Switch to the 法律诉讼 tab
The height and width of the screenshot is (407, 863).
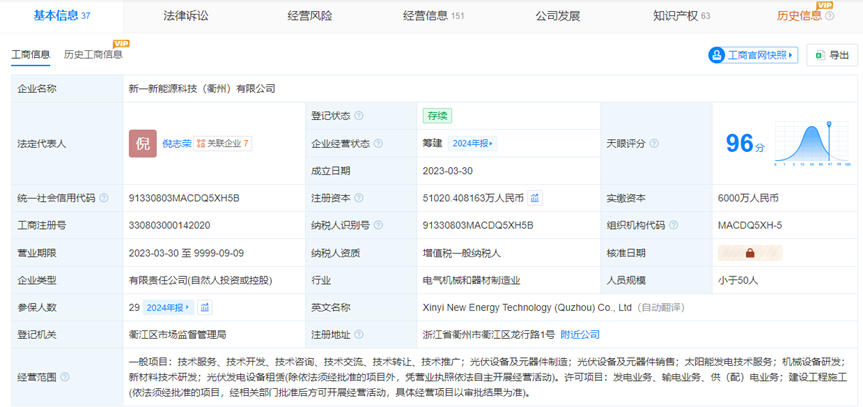[186, 15]
